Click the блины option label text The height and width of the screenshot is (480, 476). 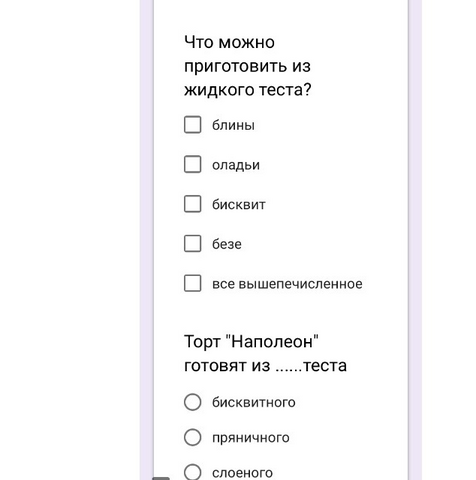point(233,125)
